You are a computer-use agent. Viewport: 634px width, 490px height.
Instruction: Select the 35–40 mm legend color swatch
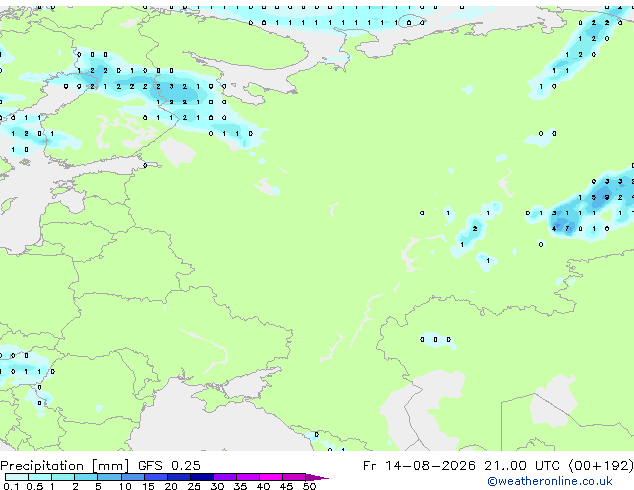(248, 477)
